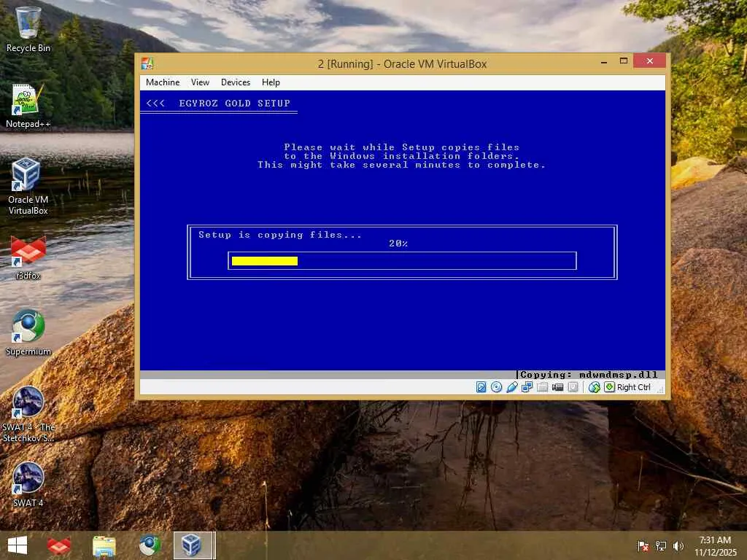Open the Help menu in VirtualBox

(271, 82)
